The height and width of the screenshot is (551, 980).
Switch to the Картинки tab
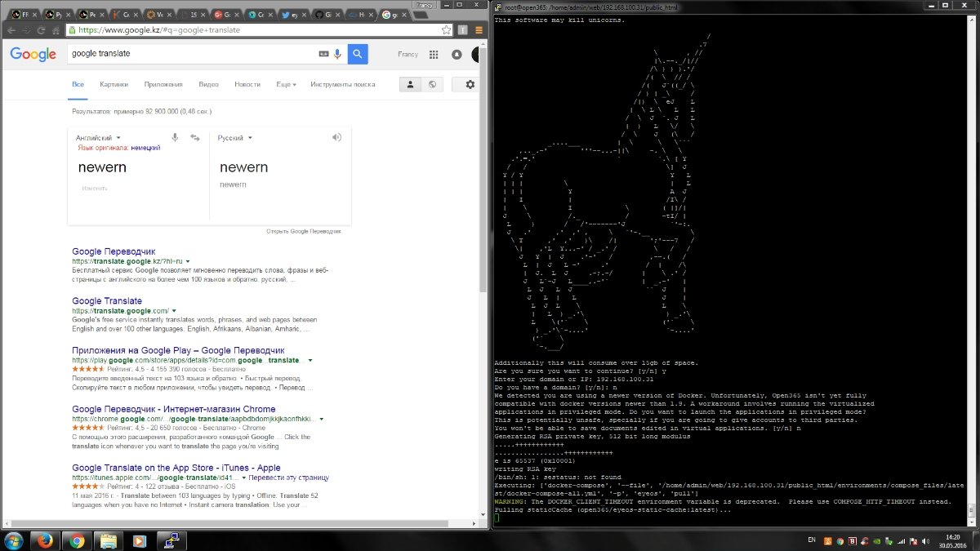click(x=114, y=84)
